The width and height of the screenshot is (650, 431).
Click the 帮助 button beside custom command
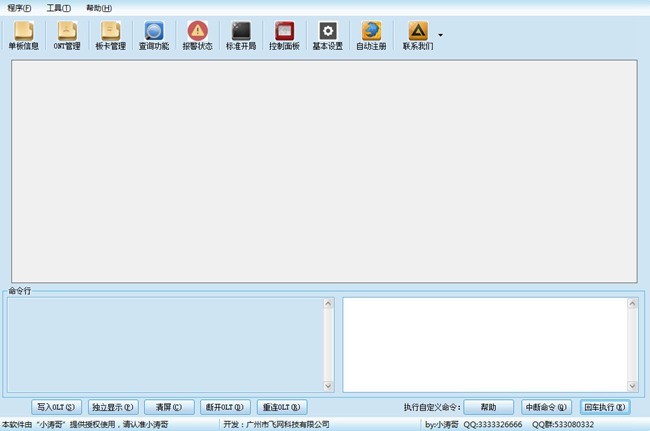click(488, 407)
